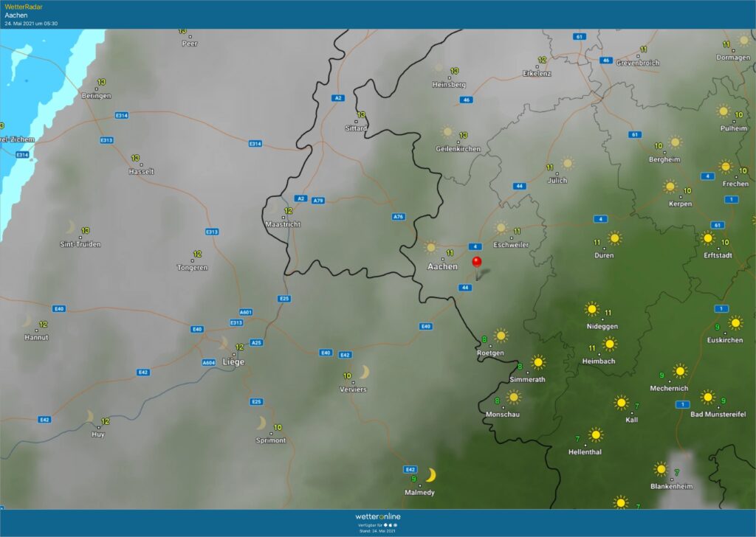Click the moon icon at Sprimont
The image size is (756, 537).
point(261,423)
